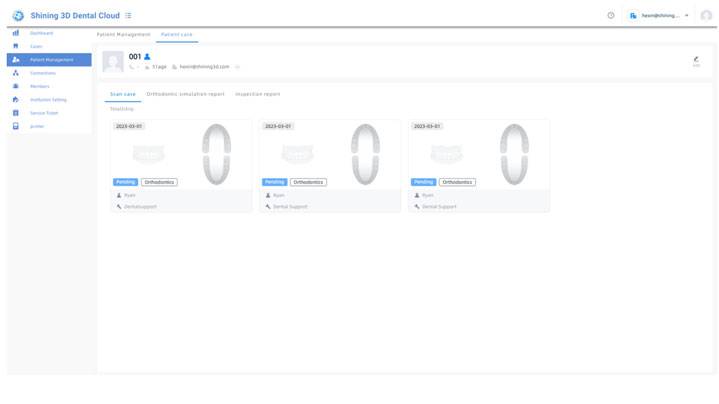This screenshot has width=719, height=404.
Task: Click the wrench icon on the middle card
Action: [x=268, y=207]
